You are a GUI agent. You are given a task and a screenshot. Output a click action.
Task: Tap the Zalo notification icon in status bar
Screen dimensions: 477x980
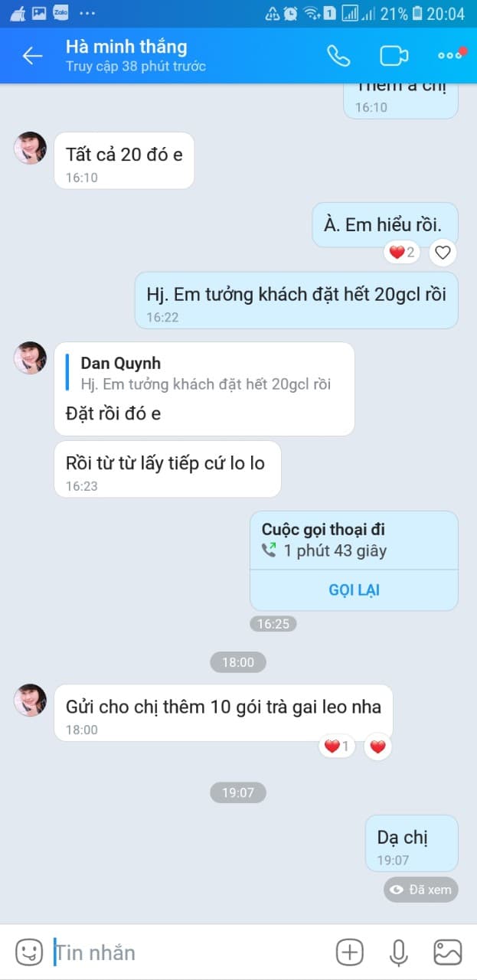(60, 13)
